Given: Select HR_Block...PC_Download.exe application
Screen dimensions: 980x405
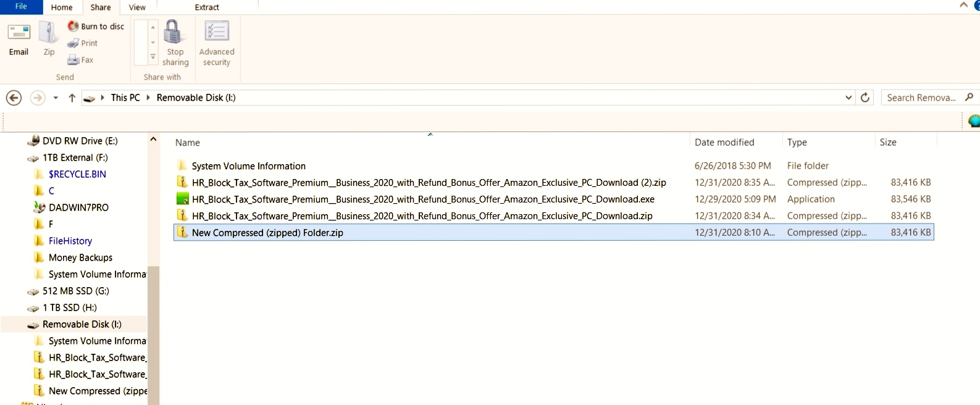Looking at the screenshot, I should tap(423, 199).
